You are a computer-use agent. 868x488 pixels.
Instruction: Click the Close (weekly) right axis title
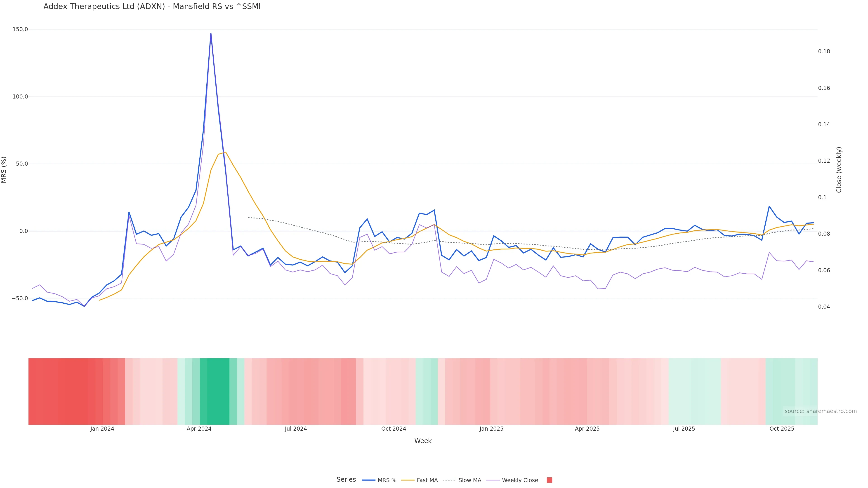[x=839, y=170]
